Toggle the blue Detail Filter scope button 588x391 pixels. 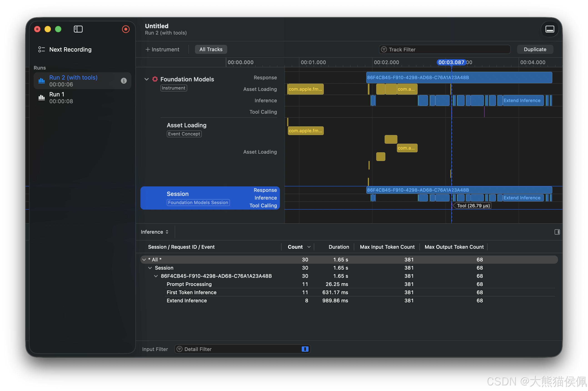tap(305, 349)
